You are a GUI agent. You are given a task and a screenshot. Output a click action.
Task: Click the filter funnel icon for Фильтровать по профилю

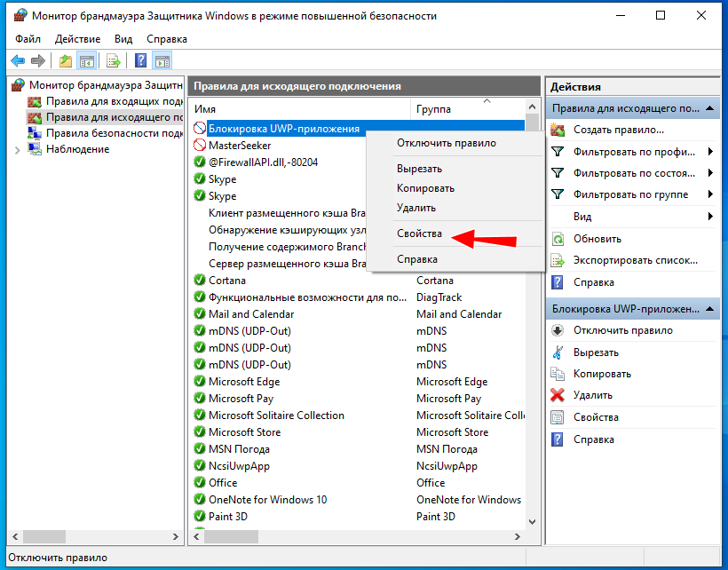pyautogui.click(x=558, y=151)
